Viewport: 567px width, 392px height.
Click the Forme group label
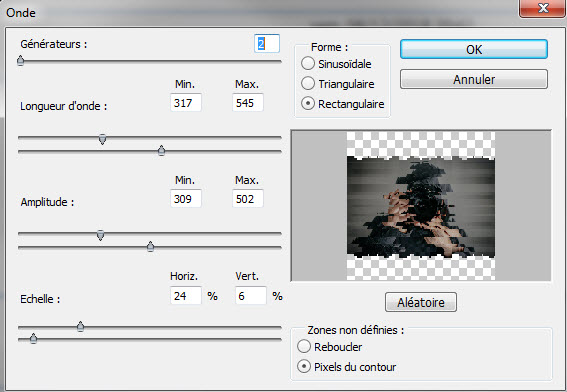click(329, 47)
